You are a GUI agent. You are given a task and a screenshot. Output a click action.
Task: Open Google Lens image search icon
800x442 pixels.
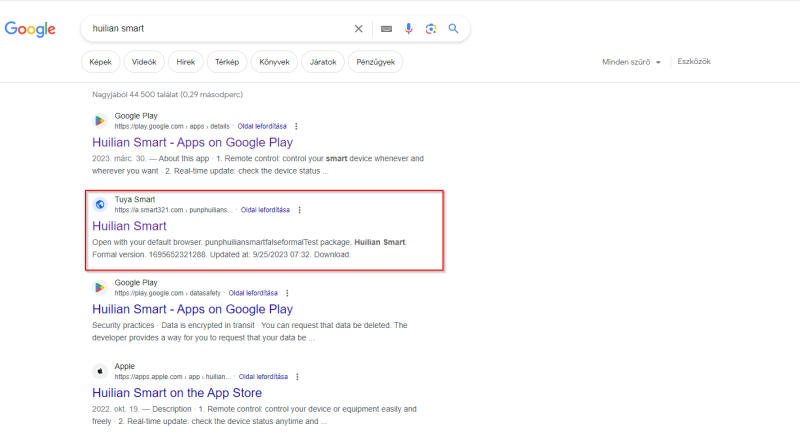click(x=431, y=29)
